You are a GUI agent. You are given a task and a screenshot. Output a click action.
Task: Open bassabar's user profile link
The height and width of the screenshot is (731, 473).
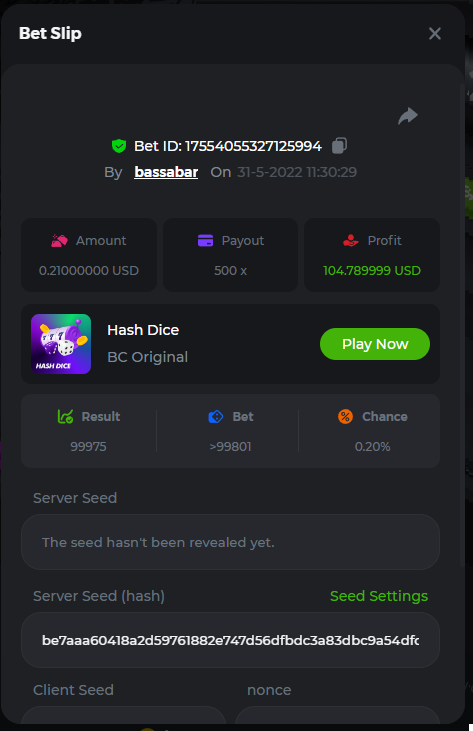[x=166, y=172]
